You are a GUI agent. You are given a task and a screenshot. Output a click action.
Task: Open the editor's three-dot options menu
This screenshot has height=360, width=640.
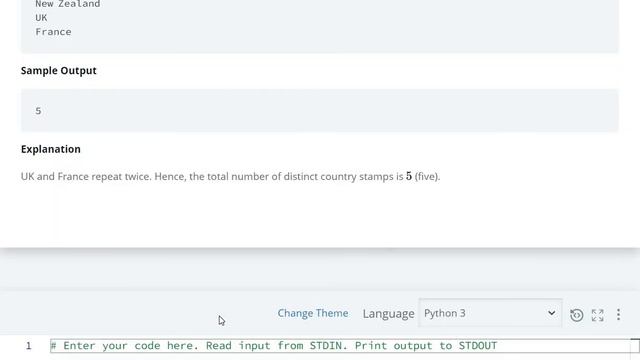[x=618, y=314]
